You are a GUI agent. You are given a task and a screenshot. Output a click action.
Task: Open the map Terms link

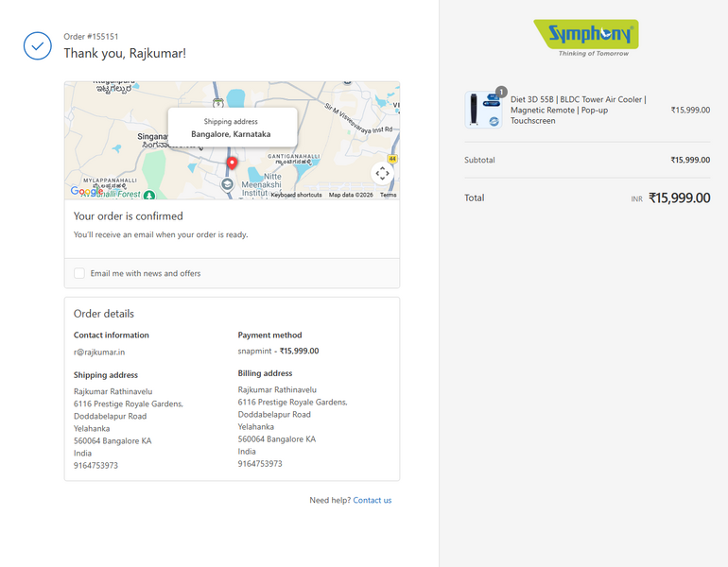(389, 195)
